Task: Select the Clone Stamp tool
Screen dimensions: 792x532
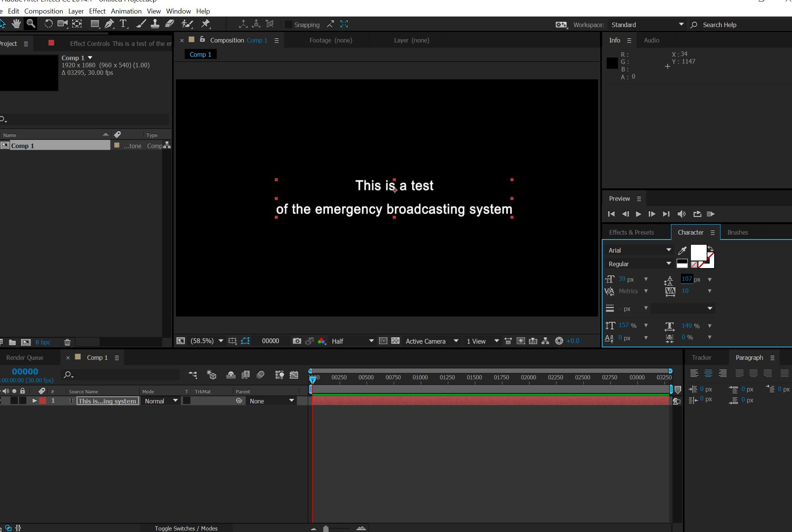Action: pyautogui.click(x=154, y=24)
